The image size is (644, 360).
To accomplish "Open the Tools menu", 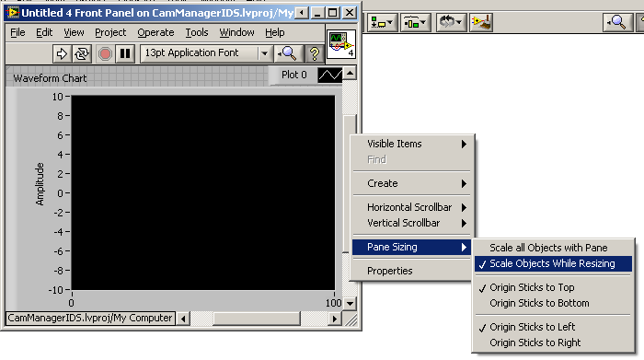I will click(x=197, y=32).
